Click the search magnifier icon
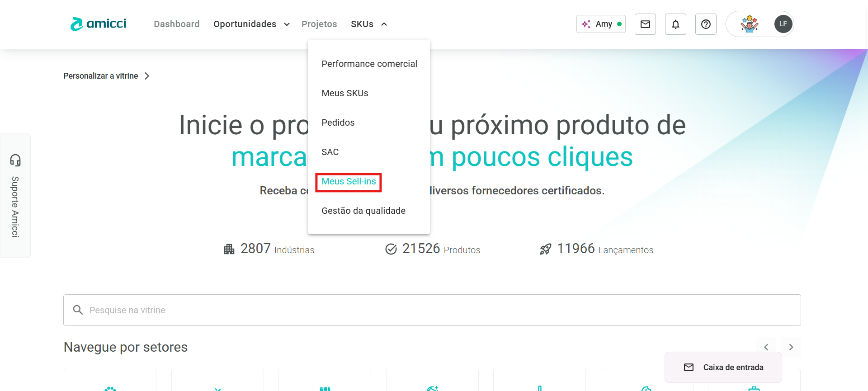The image size is (868, 391). (x=78, y=310)
